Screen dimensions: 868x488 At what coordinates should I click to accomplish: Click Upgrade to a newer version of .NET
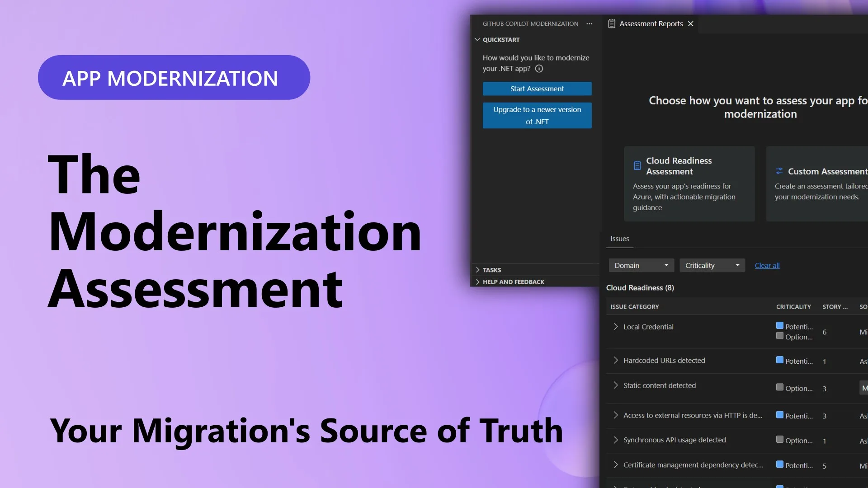(x=537, y=115)
